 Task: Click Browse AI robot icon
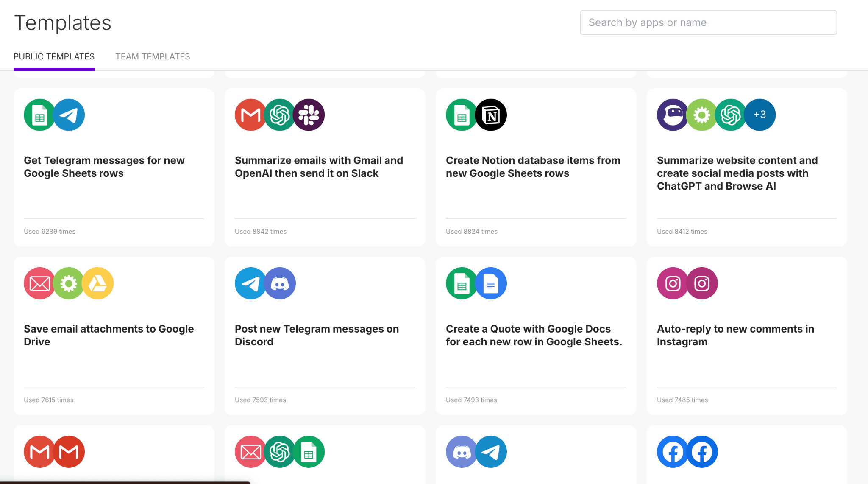pyautogui.click(x=672, y=115)
